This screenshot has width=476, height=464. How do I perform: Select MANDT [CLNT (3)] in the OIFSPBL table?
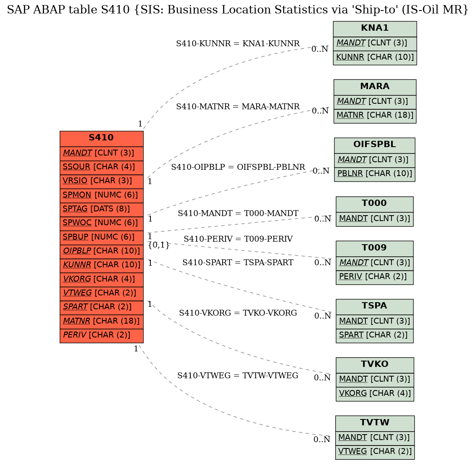(375, 160)
